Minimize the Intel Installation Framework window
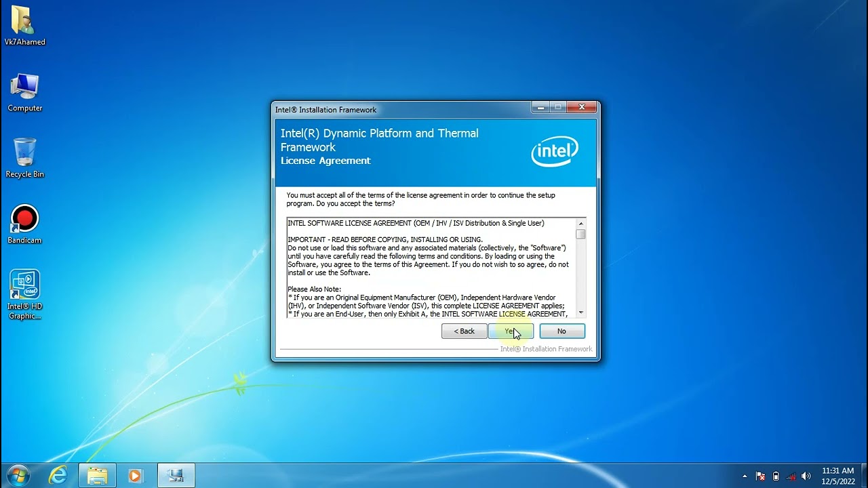Viewport: 868px width, 488px height. coord(540,107)
